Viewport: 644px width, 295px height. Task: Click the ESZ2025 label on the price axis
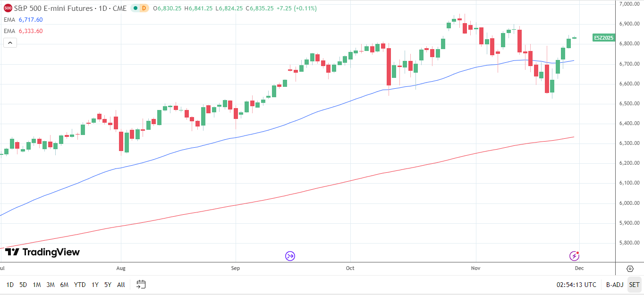click(x=603, y=38)
